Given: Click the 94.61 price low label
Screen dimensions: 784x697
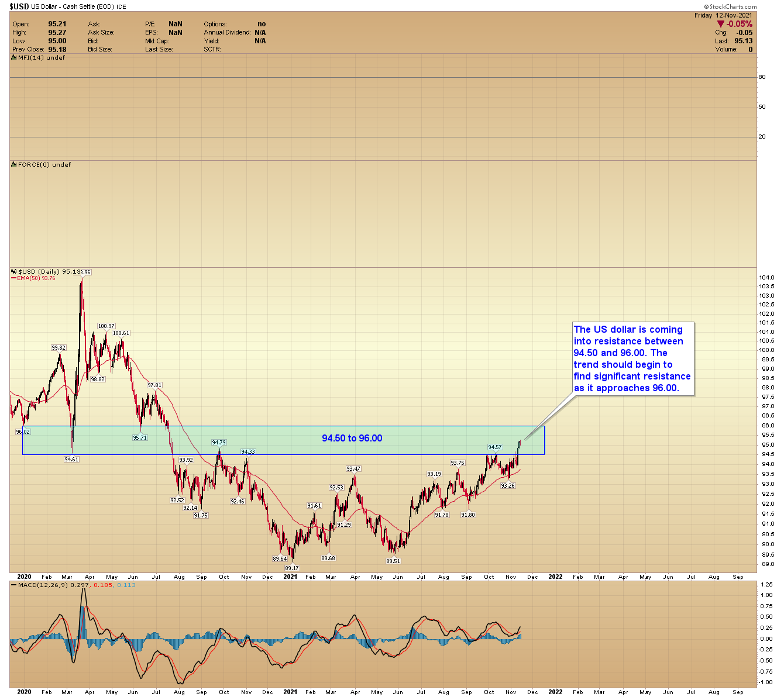Looking at the screenshot, I should tap(71, 460).
